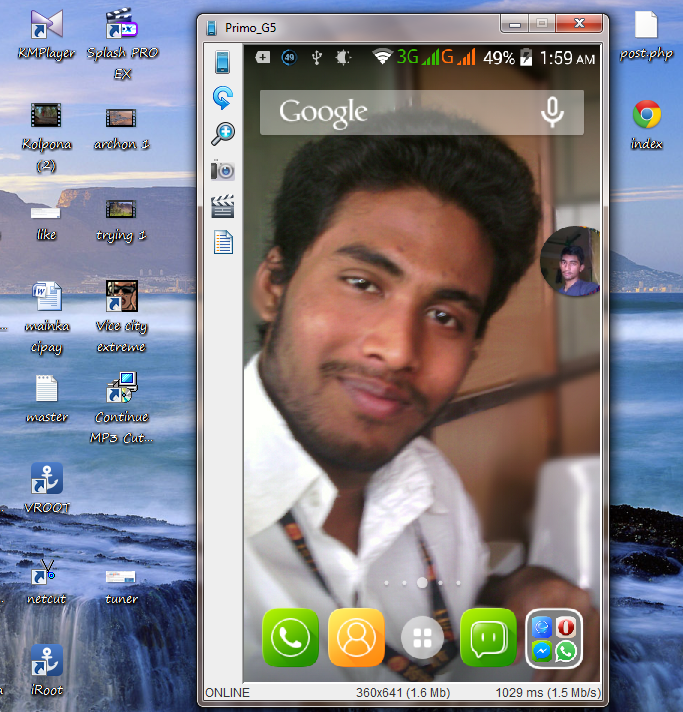The image size is (683, 712).
Task: Click the rotate screen blue arrow icon
Action: click(x=223, y=98)
